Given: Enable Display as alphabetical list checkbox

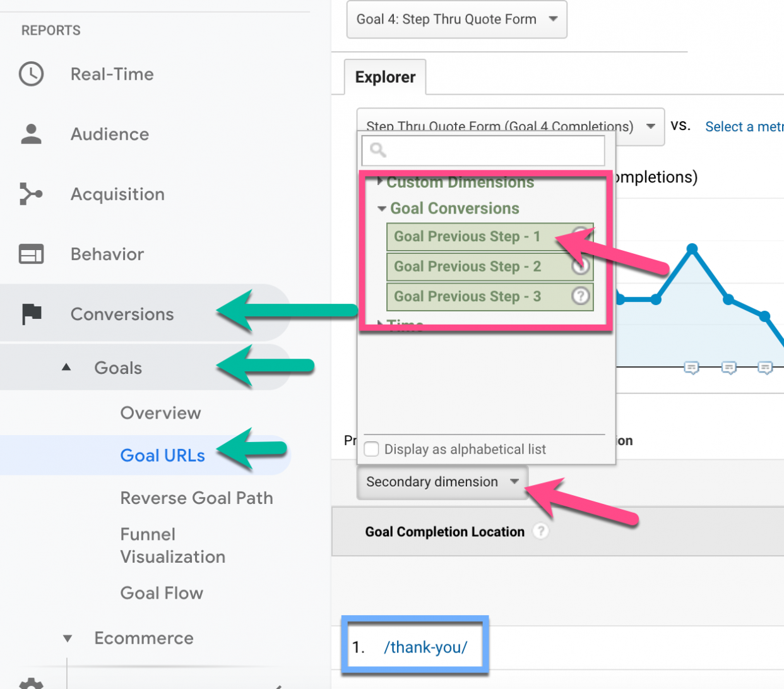Looking at the screenshot, I should [x=372, y=449].
